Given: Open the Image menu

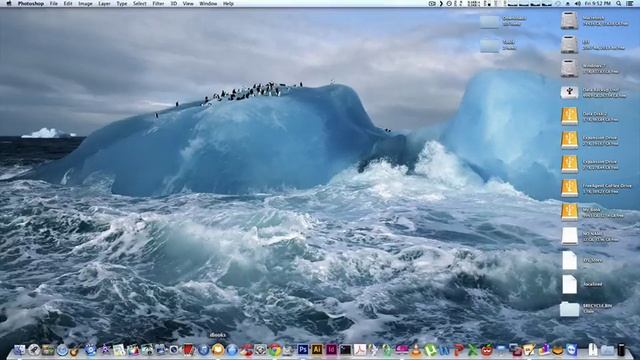Looking at the screenshot, I should pos(85,3).
